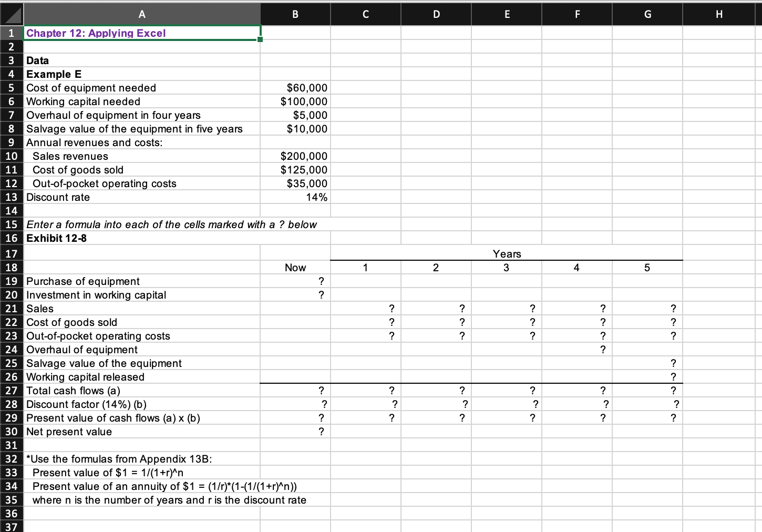
Task: Click the Now column label cell
Action: pos(295,267)
